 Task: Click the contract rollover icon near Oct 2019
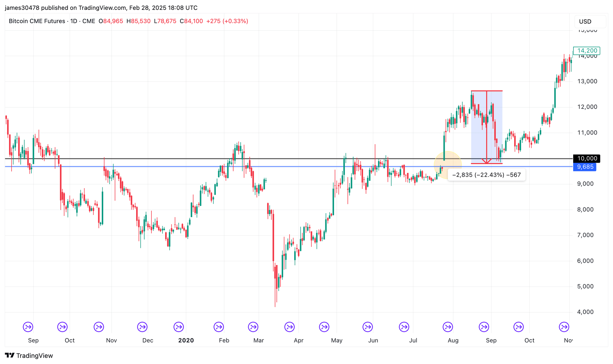(63, 327)
